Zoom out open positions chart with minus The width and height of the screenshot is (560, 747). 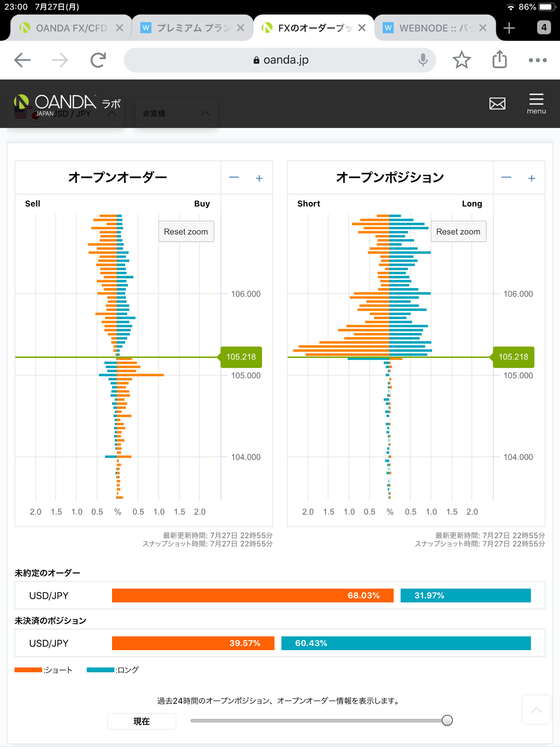[x=506, y=178]
